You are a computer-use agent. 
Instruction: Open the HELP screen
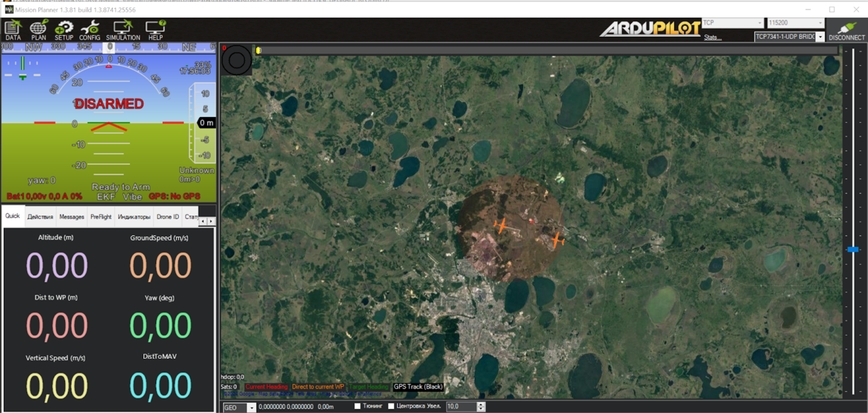click(156, 30)
